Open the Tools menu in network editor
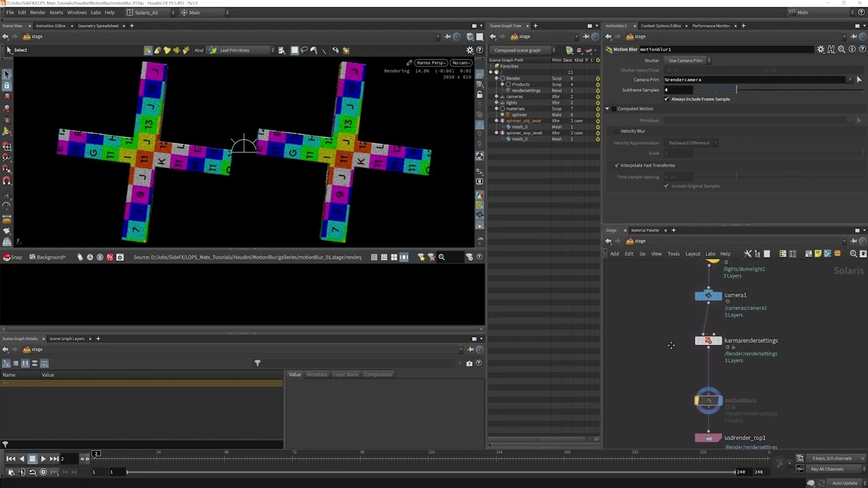 tap(673, 254)
